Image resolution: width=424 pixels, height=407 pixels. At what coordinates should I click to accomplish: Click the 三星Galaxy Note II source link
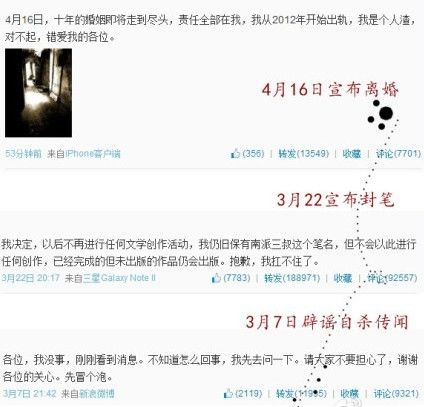coord(119,278)
